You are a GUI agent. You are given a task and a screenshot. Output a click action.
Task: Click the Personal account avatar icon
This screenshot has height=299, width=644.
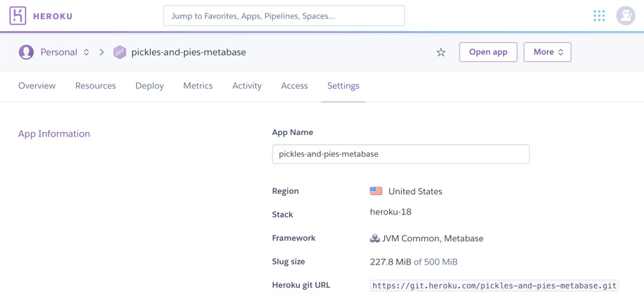tap(26, 52)
